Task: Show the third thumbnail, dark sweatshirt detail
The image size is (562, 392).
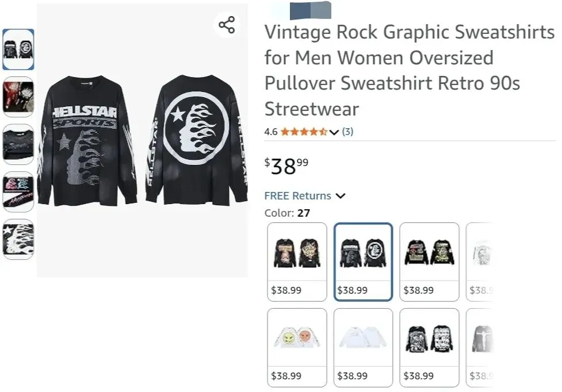Action: coord(18,144)
